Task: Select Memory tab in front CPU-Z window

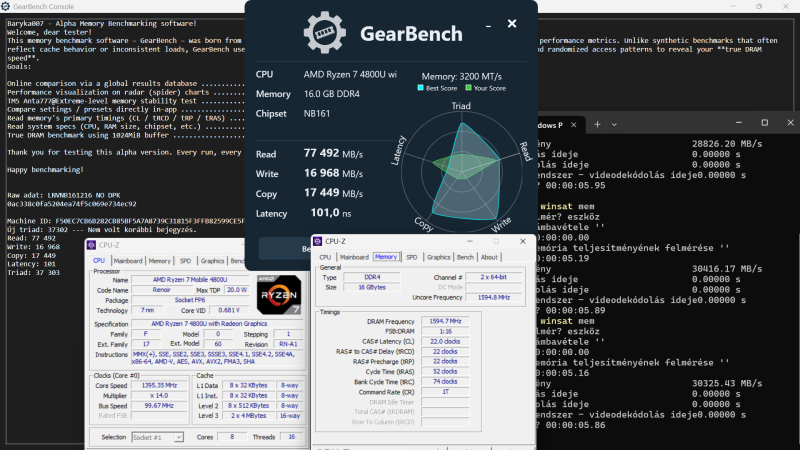Action: [x=386, y=257]
